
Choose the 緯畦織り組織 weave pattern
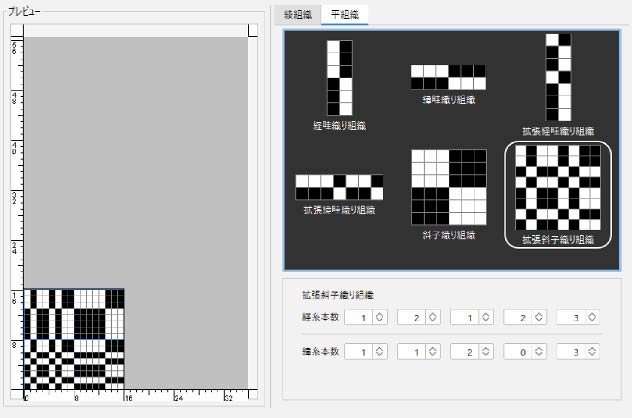click(448, 85)
